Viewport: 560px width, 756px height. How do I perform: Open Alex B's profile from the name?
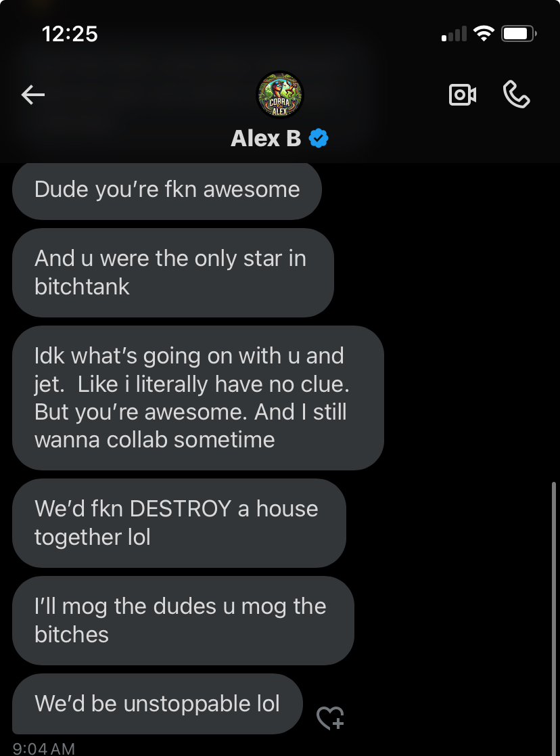(x=266, y=138)
